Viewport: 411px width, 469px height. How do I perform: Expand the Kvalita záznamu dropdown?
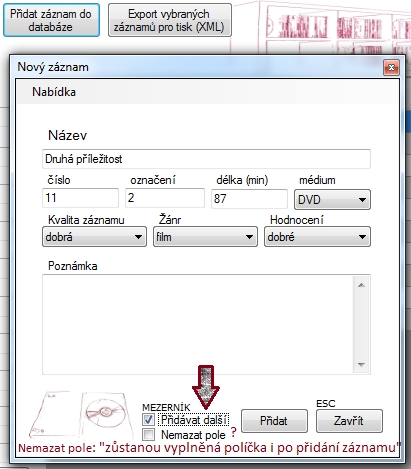tap(94, 237)
